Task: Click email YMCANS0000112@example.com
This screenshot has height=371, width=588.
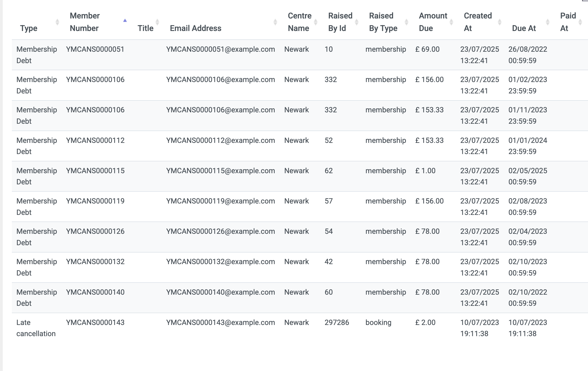Action: click(x=220, y=140)
